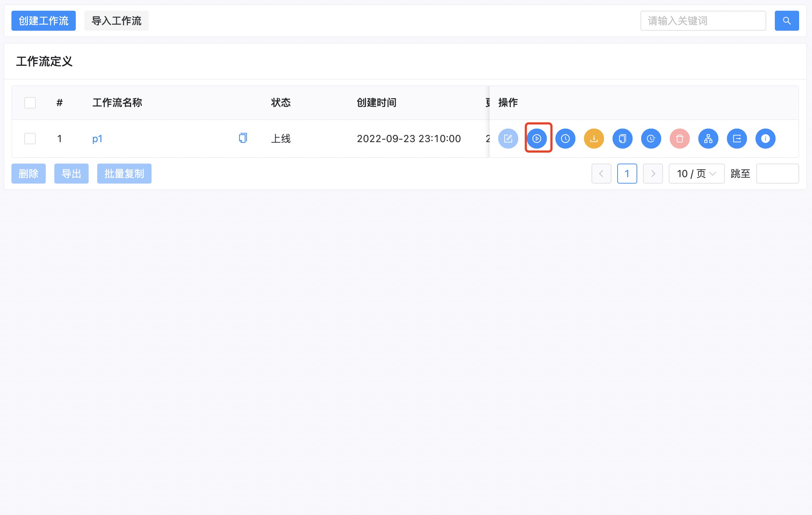Click the blue search magnifier button
This screenshot has width=812, height=515.
tap(787, 21)
